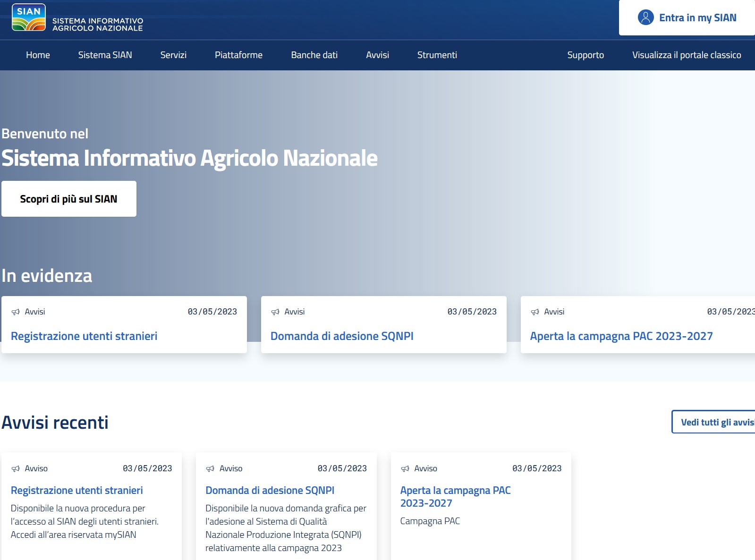Open the Avvisi menu item
The width and height of the screenshot is (755, 560).
[x=377, y=55]
